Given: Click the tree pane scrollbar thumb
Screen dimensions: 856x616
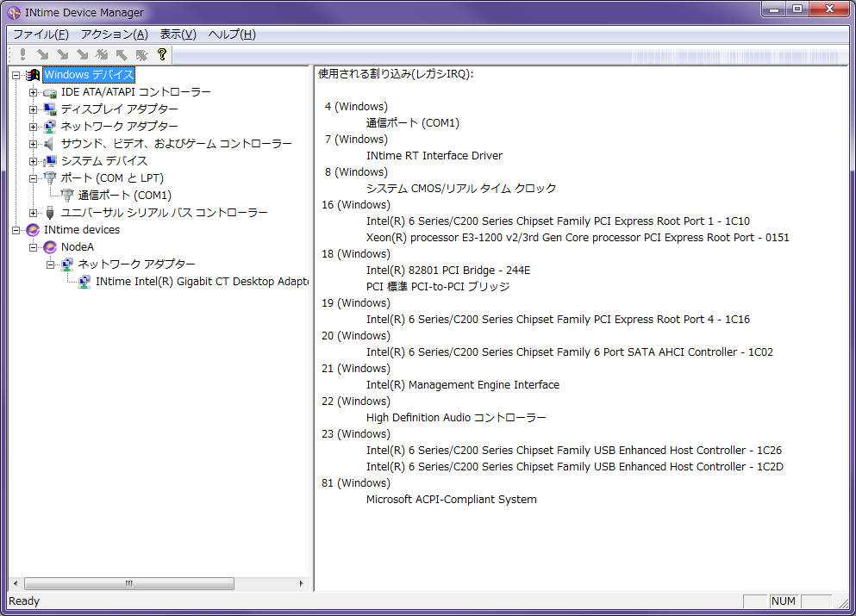Looking at the screenshot, I should click(x=129, y=583).
